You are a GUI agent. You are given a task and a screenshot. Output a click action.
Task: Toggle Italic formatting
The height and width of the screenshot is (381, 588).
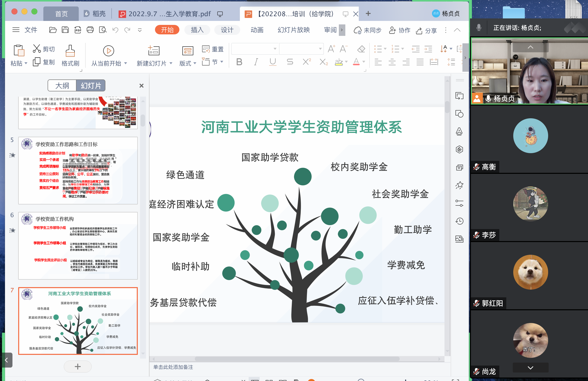coord(256,62)
